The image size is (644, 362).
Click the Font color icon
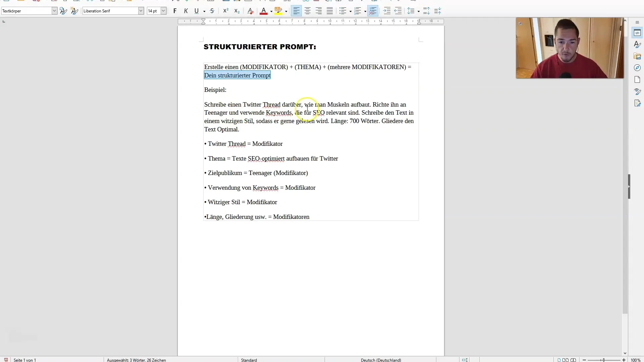click(x=264, y=11)
